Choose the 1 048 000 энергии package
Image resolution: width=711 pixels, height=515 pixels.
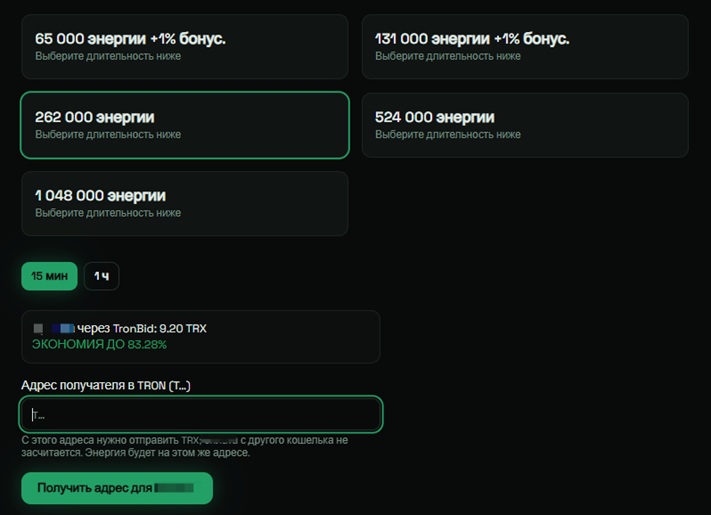tap(185, 204)
